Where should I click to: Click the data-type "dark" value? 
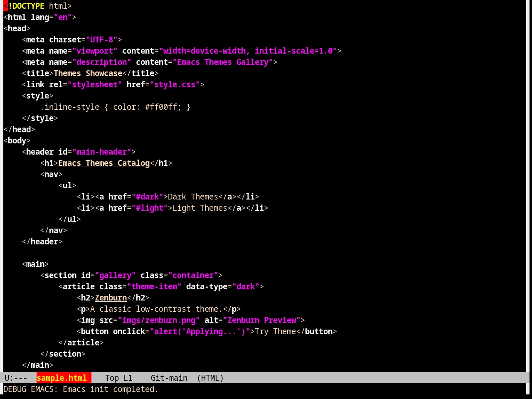click(246, 286)
